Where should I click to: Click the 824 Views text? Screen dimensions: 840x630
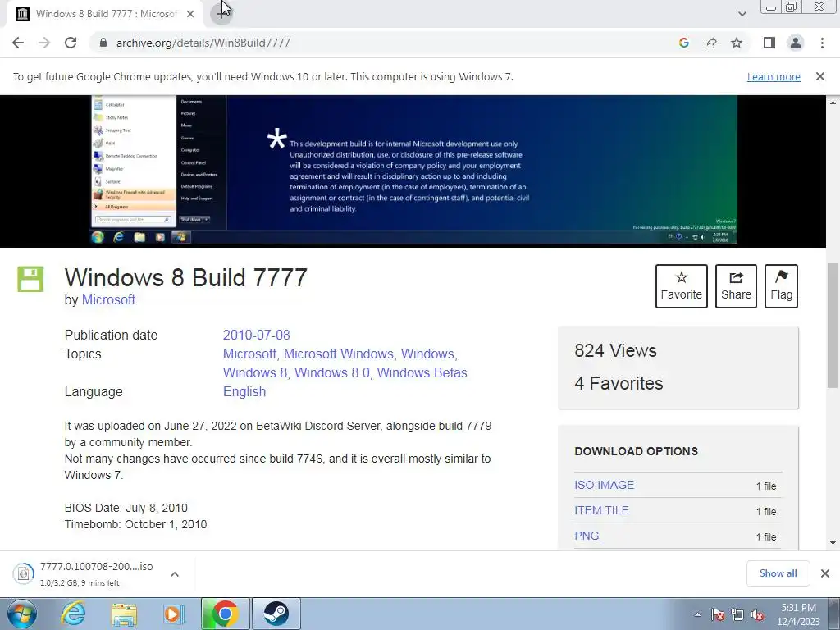click(x=615, y=350)
